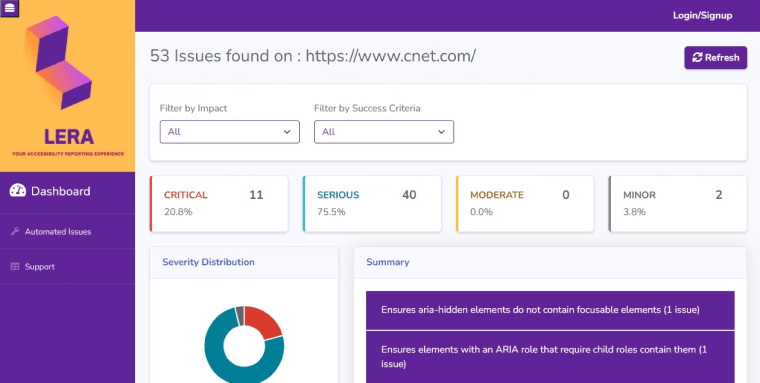The image size is (760, 383).
Task: Click the 3.8% minor percentage
Action: point(634,212)
